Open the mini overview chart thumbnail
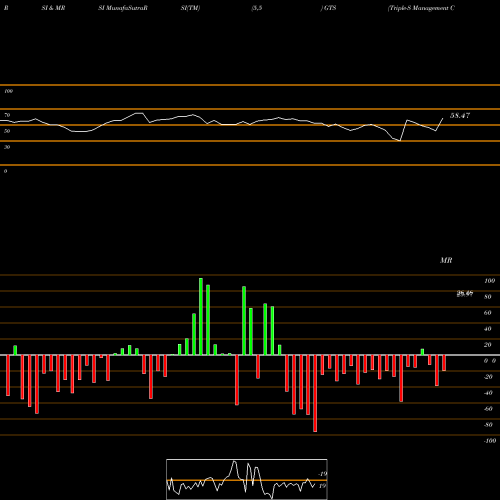The width and height of the screenshot is (500, 500). click(x=247, y=479)
